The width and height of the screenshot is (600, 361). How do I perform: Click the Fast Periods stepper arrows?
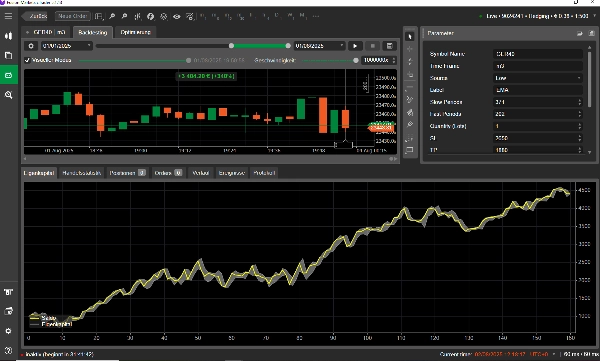point(580,114)
